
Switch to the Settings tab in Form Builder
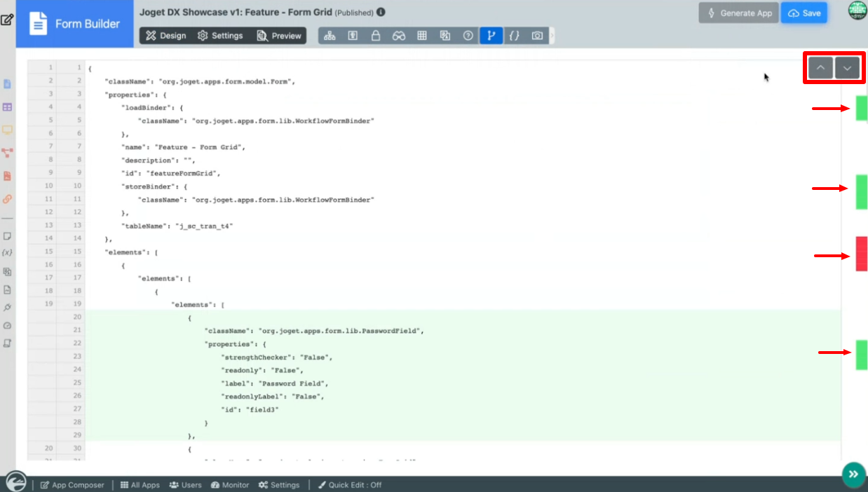220,36
